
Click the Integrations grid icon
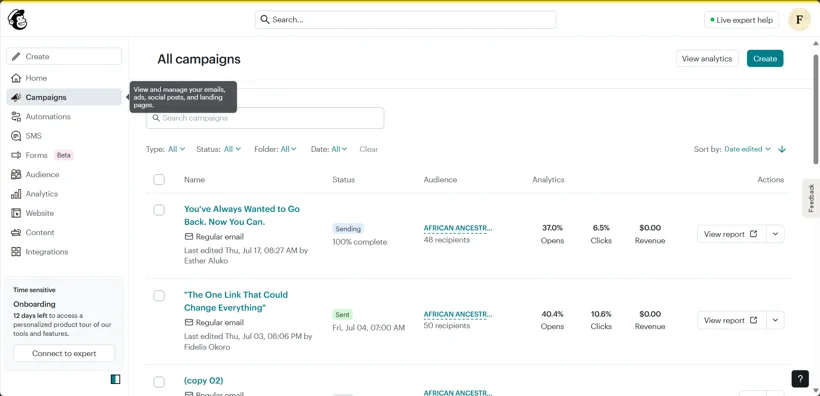tap(16, 252)
